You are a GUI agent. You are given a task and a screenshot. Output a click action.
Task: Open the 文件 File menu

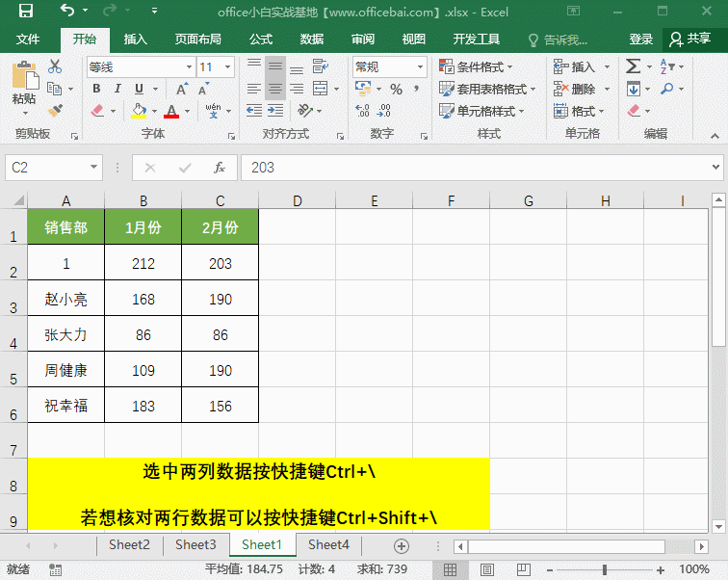tap(27, 40)
